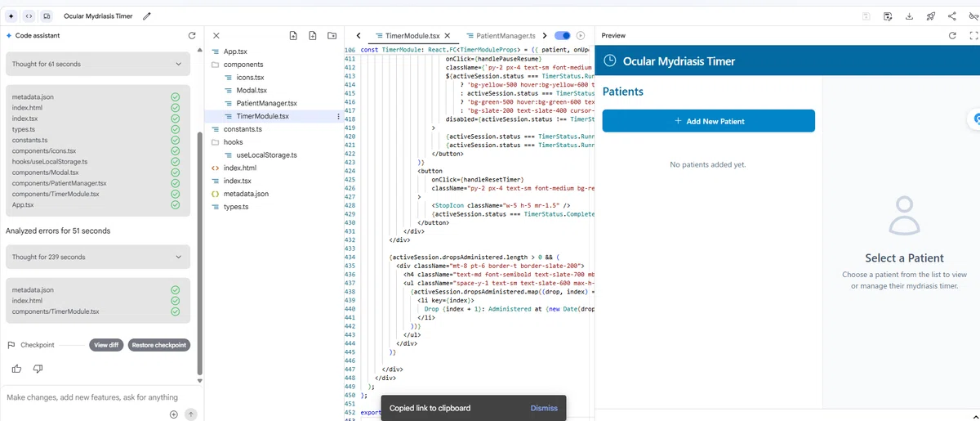Reload the Preview pane
Screen dimensions: 980x421
[952, 36]
